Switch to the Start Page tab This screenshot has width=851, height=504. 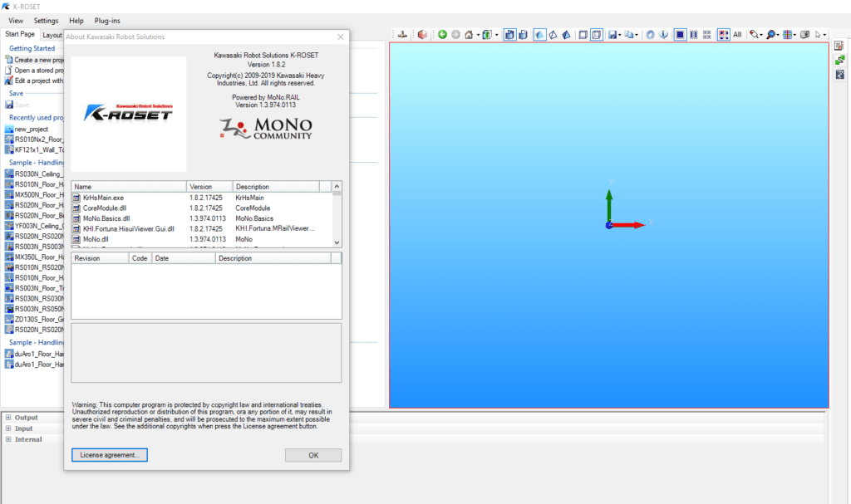point(20,34)
